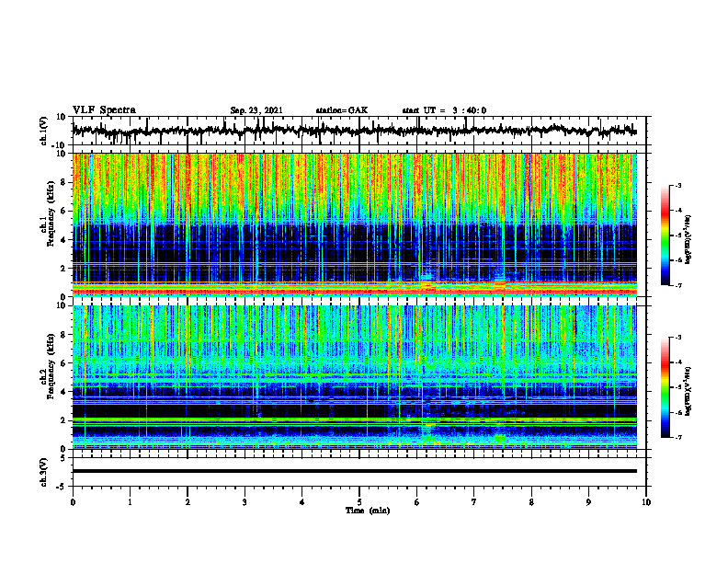Click the "-3" label on the ch.2 color bar
The width and height of the screenshot is (728, 563).
(x=677, y=338)
